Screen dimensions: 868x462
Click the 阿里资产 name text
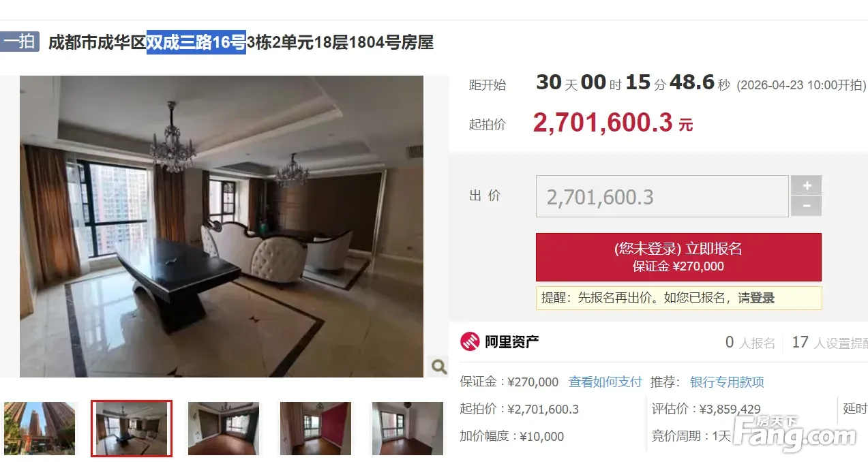(512, 342)
